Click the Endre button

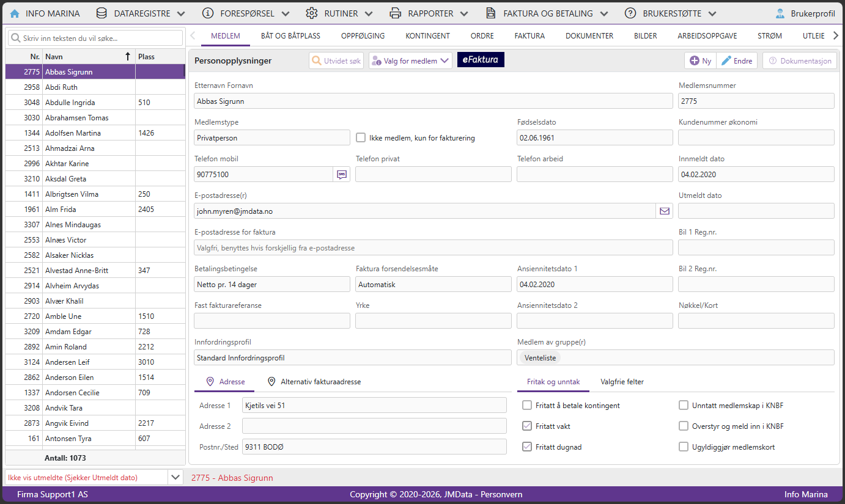coord(737,60)
